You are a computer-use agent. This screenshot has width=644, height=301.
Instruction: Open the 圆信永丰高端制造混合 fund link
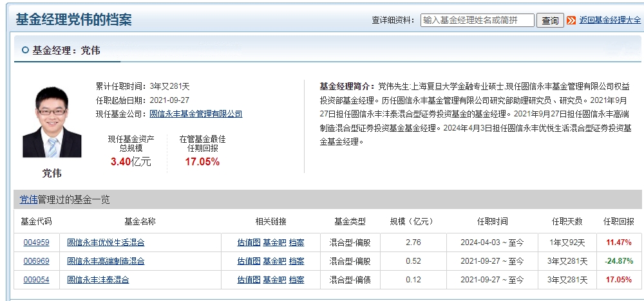[106, 261]
